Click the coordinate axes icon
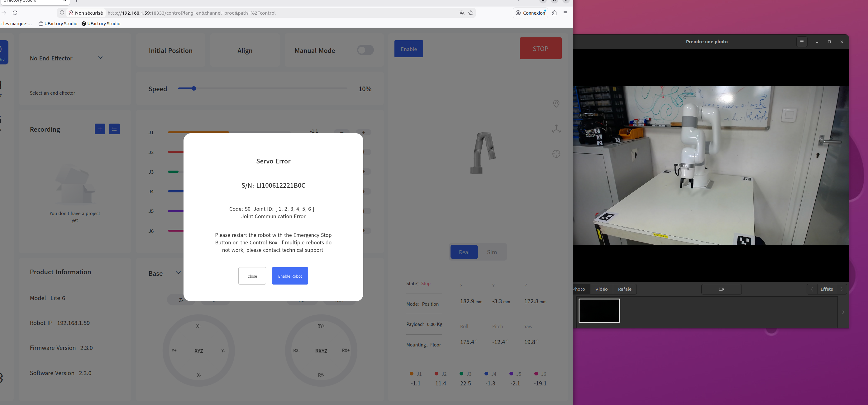The image size is (868, 405). 556,129
